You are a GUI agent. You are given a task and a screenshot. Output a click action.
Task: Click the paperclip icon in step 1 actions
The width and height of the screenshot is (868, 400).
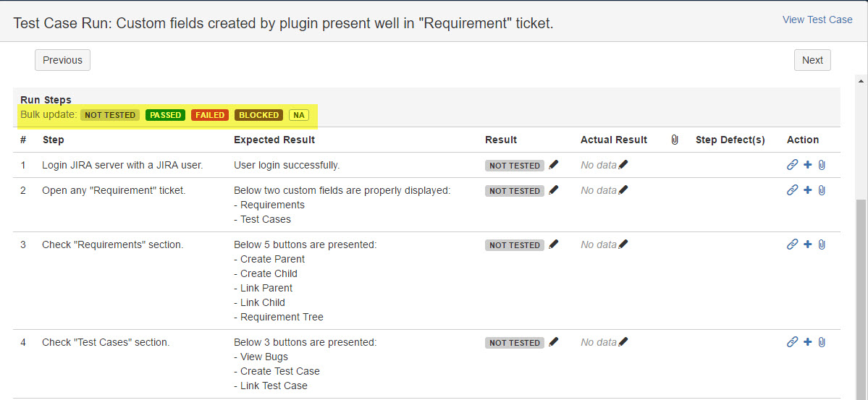pos(822,165)
